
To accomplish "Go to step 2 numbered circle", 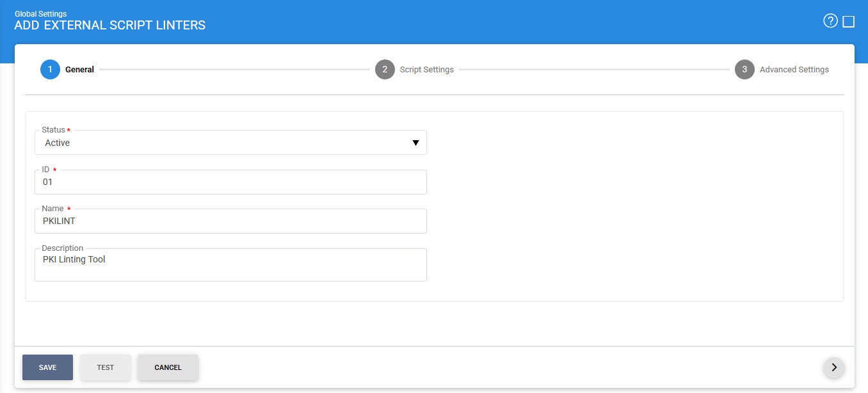I will 385,70.
